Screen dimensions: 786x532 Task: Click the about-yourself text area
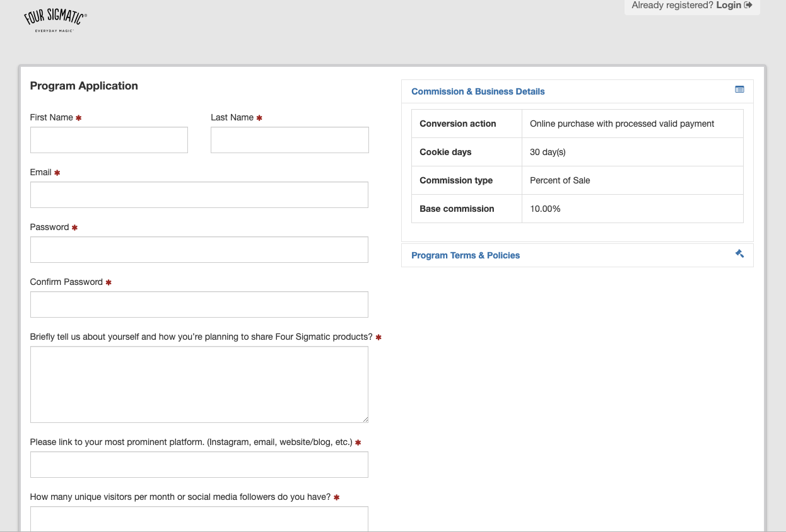coord(199,385)
